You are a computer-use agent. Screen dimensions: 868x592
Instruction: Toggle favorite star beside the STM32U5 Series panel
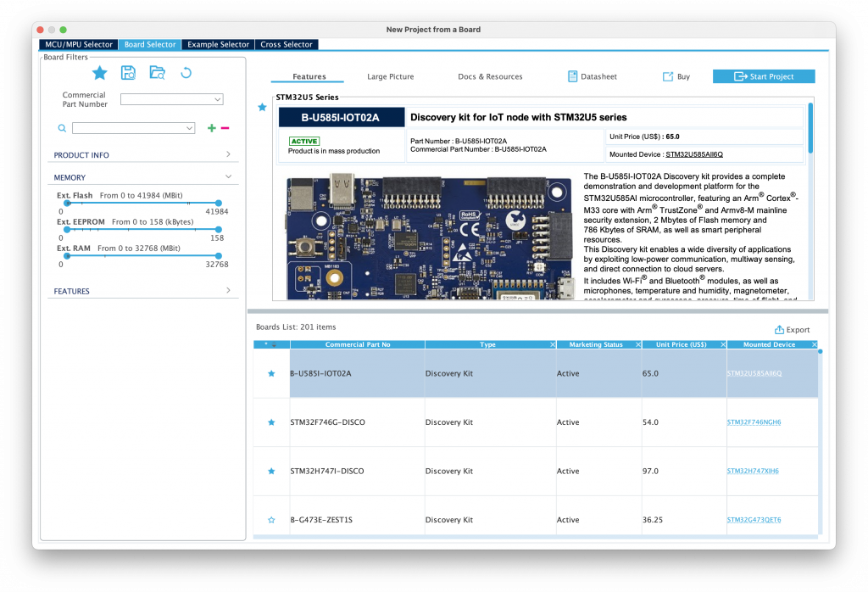coord(263,108)
